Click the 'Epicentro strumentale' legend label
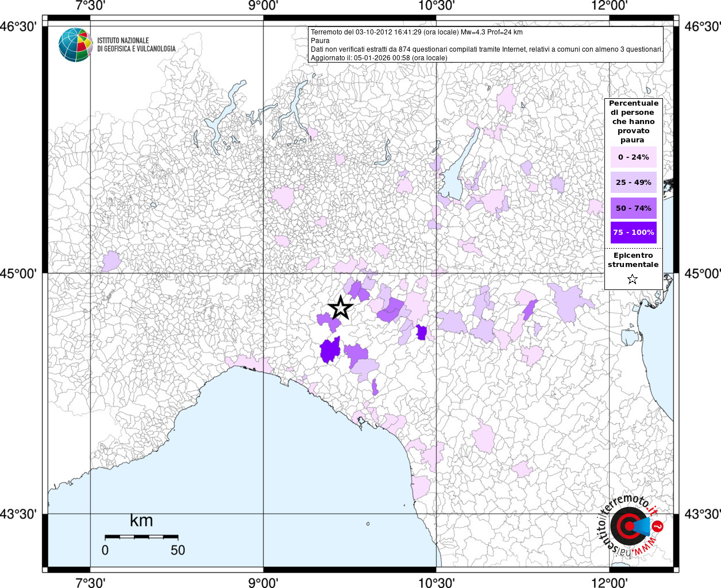The height and width of the screenshot is (588, 721). (x=633, y=260)
